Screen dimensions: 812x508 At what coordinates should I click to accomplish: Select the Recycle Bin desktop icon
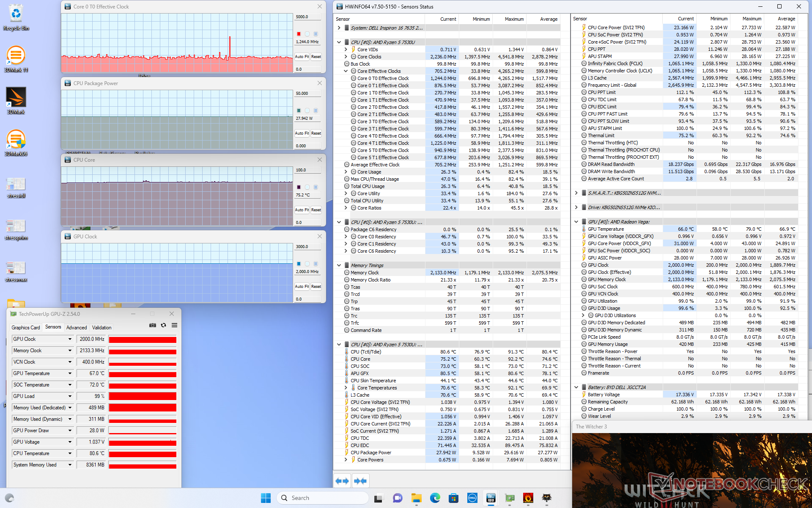pos(16,17)
